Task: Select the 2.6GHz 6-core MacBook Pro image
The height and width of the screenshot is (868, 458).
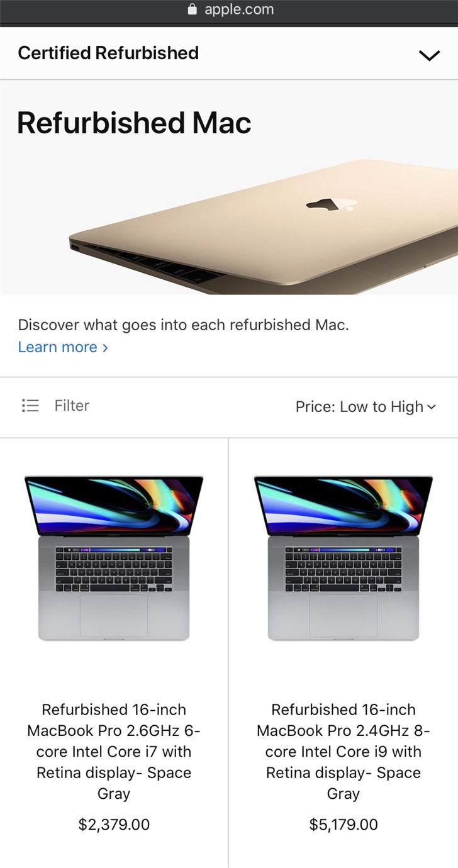Action: tap(114, 559)
